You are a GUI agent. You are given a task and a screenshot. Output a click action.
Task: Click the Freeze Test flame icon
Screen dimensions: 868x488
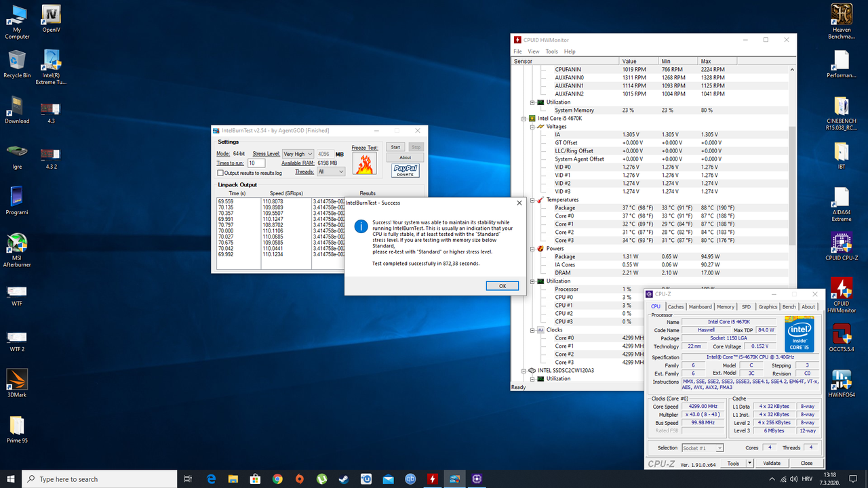pyautogui.click(x=364, y=163)
